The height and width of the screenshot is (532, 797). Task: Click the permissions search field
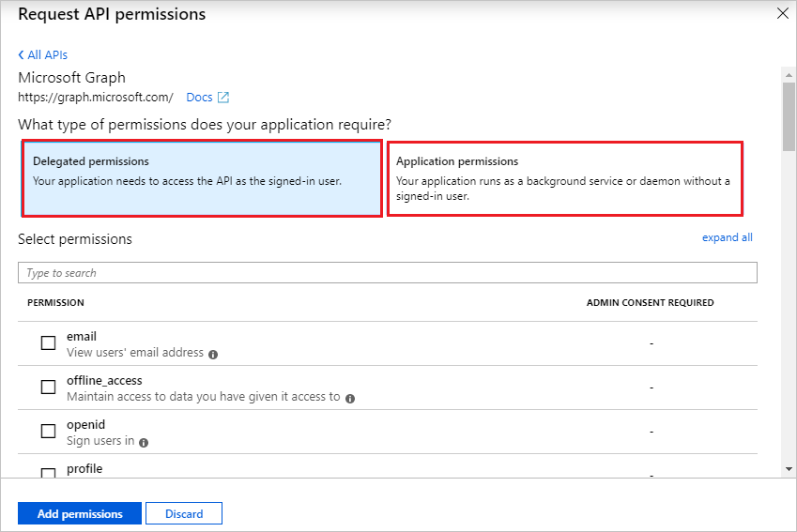(x=387, y=273)
